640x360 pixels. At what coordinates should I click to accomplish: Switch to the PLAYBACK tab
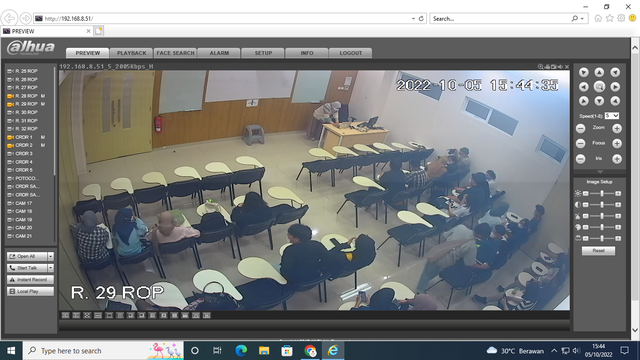[x=131, y=53]
